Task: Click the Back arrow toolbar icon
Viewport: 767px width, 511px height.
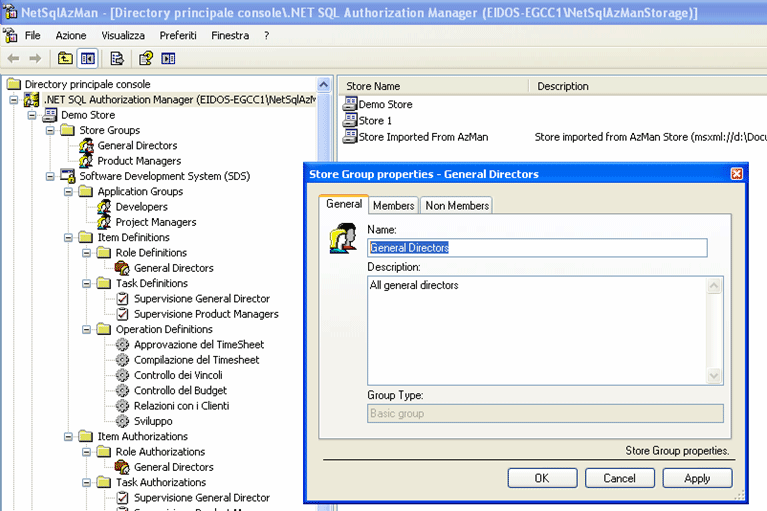Action: pyautogui.click(x=13, y=59)
